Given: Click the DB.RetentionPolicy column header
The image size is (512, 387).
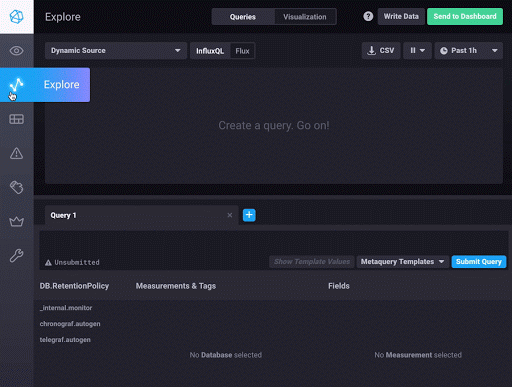Looking at the screenshot, I should pyautogui.click(x=74, y=286).
